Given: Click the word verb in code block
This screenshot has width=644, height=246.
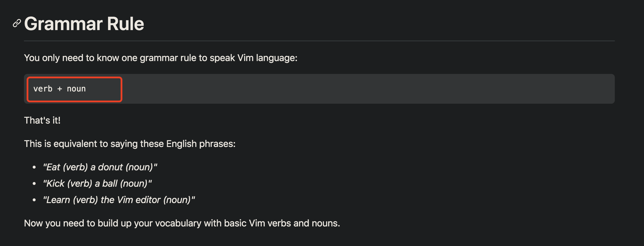Looking at the screenshot, I should coord(43,89).
